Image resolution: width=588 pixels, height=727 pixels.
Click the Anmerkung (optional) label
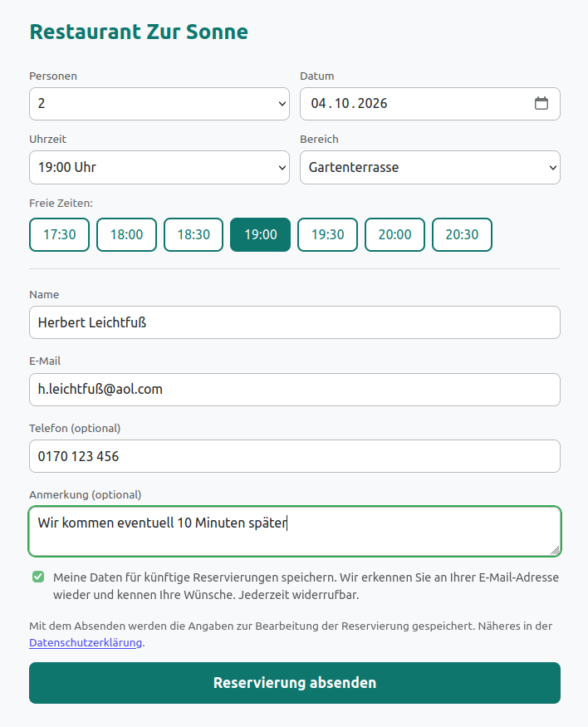[86, 494]
